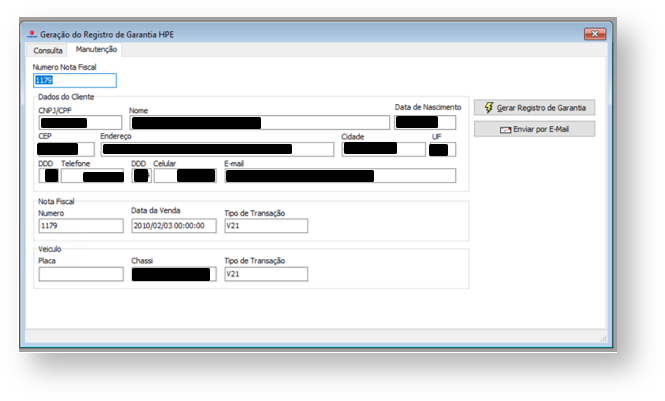This screenshot has width=665, height=401.
Task: Select the Data da Venda field
Action: 174,226
